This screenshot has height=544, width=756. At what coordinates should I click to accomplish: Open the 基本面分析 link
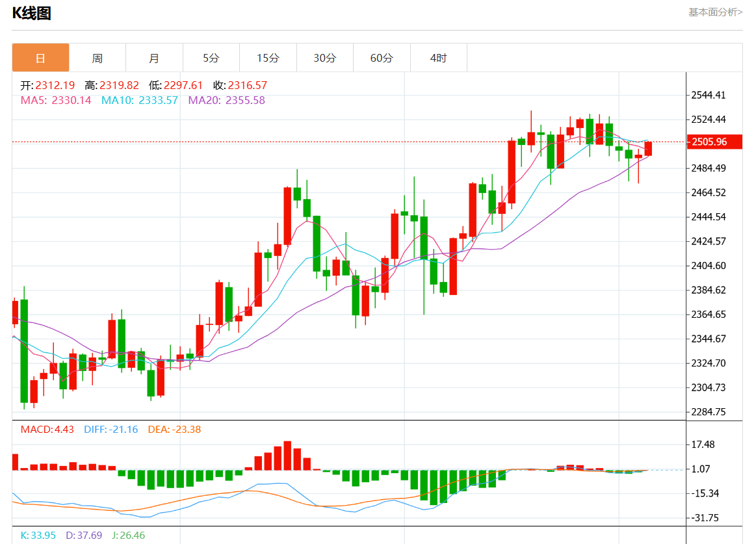click(x=715, y=12)
